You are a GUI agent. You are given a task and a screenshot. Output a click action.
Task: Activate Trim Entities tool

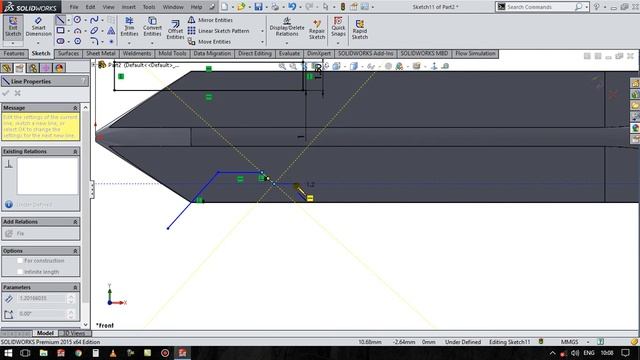click(x=129, y=27)
